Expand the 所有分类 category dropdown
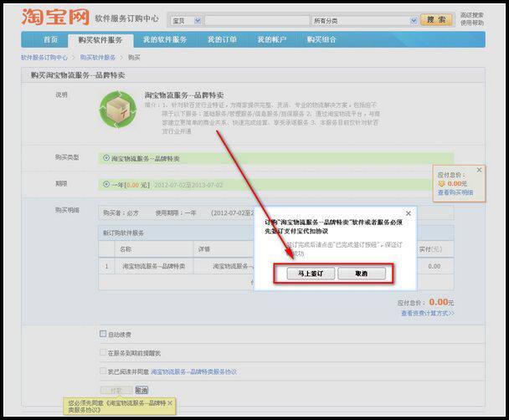The image size is (509, 420). (365, 21)
